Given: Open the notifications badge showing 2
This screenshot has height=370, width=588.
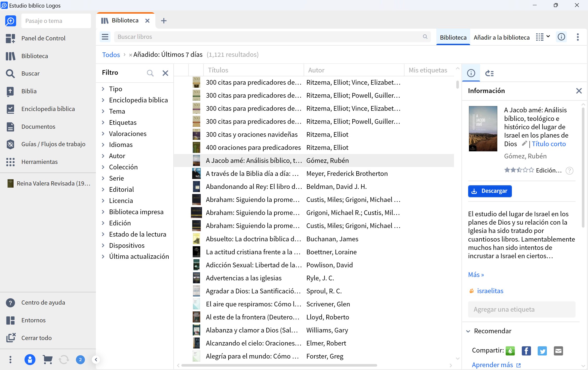Looking at the screenshot, I should [x=80, y=360].
